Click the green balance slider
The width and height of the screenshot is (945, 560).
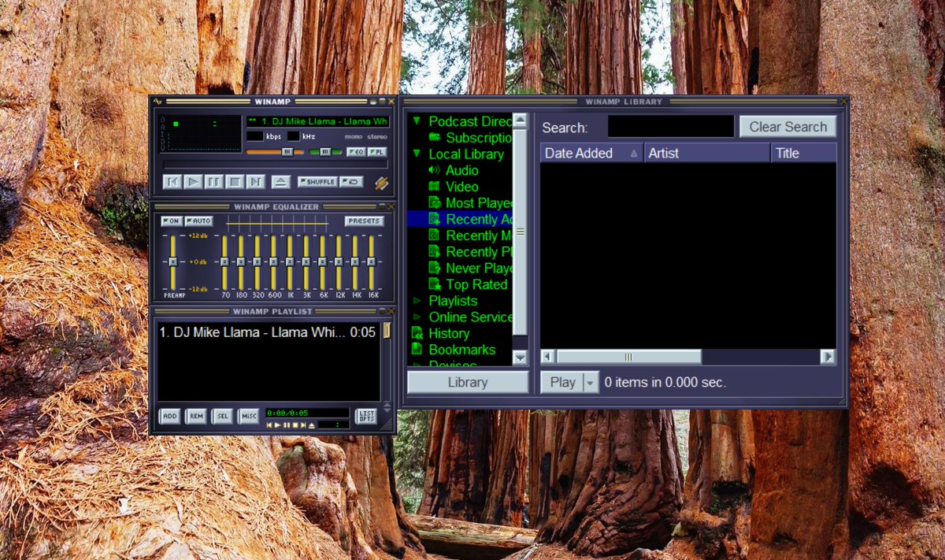coord(325,152)
